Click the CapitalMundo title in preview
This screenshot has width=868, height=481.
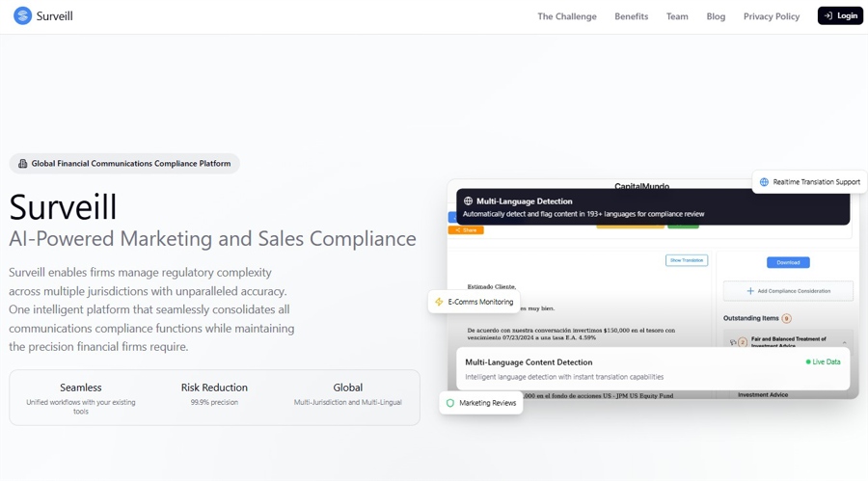pyautogui.click(x=641, y=186)
